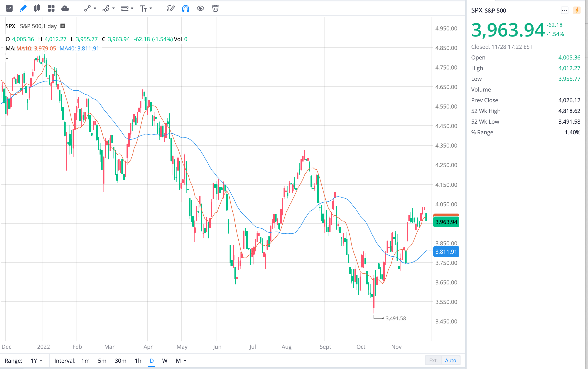Image resolution: width=588 pixels, height=369 pixels.
Task: Click the ruler pencil measure icon
Action: (x=171, y=9)
